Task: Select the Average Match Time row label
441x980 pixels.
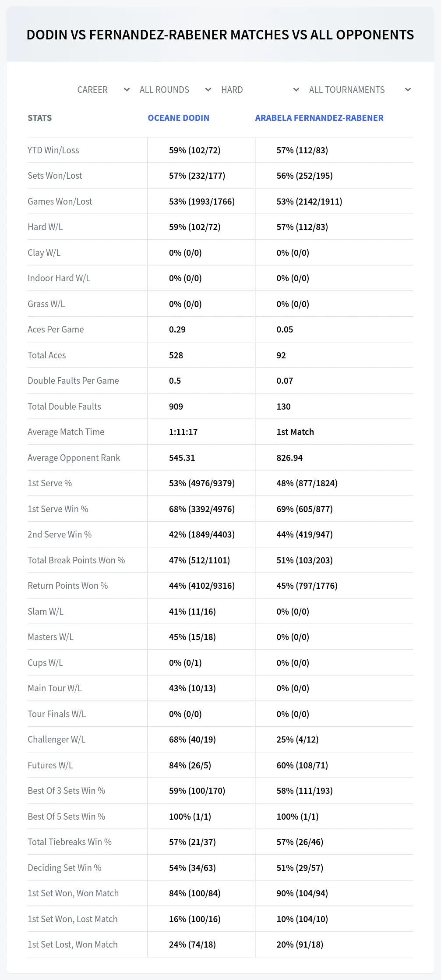Action: pyautogui.click(x=66, y=432)
